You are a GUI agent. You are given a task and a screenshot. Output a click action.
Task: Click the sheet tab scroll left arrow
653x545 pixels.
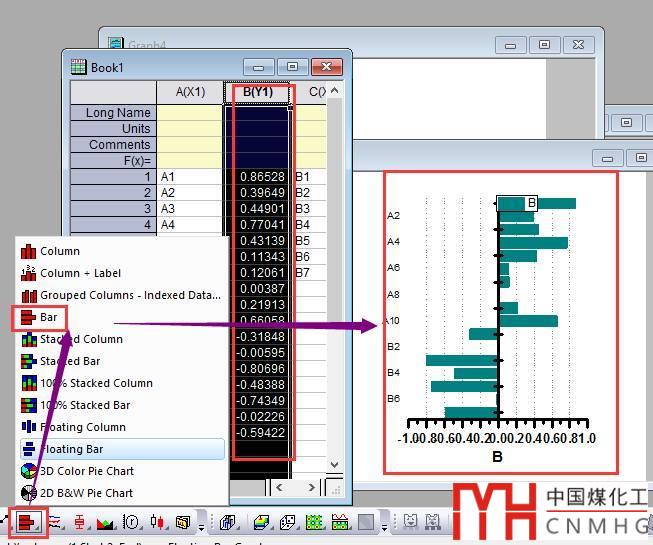tap(279, 487)
